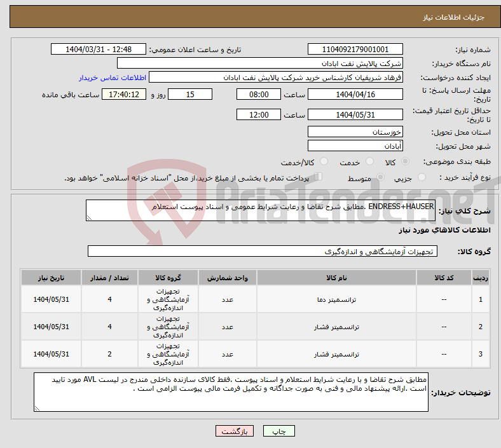Click the واحد شمارش column header
Viewport: 501px width, 448px height.
click(228, 278)
